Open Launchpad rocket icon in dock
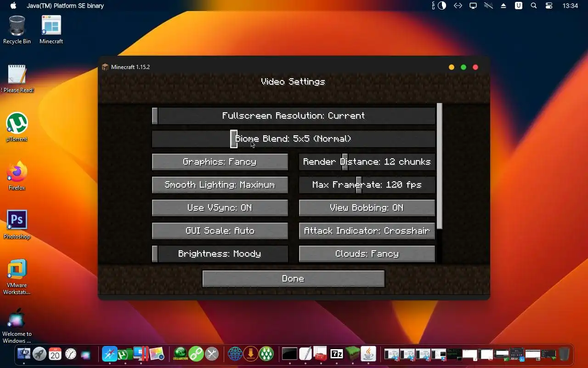The image size is (588, 368). 40,354
